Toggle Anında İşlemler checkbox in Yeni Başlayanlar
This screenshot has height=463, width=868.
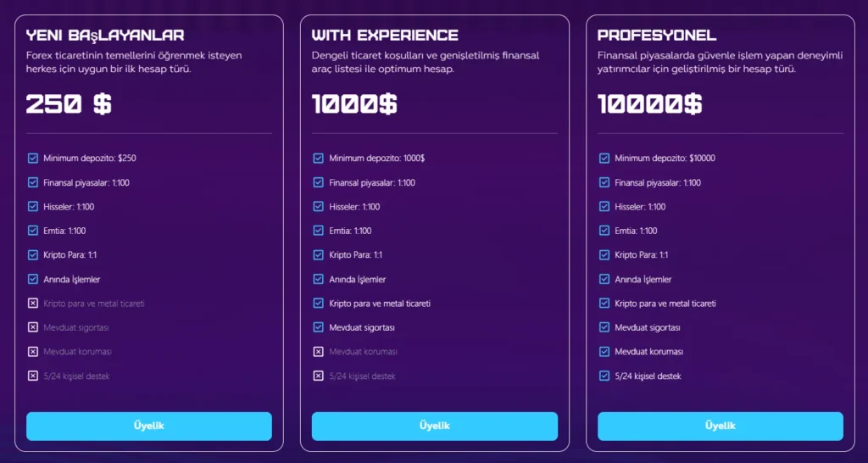(33, 279)
